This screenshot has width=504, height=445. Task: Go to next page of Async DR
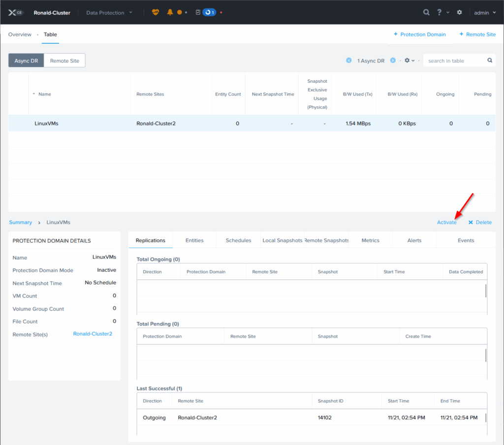point(393,61)
